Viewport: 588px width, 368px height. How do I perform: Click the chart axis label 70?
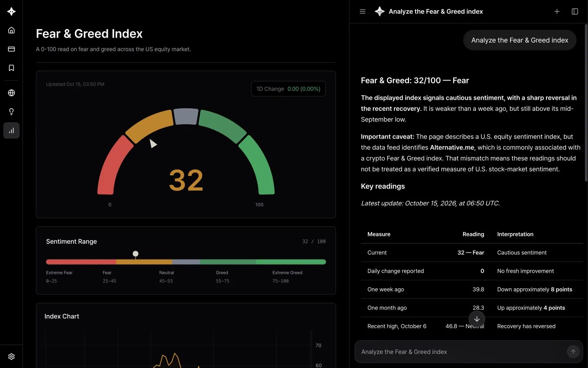318,346
